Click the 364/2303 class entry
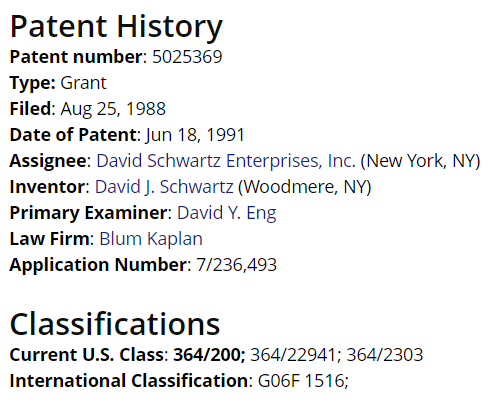Screen dimensions: 501x399 (x=385, y=354)
